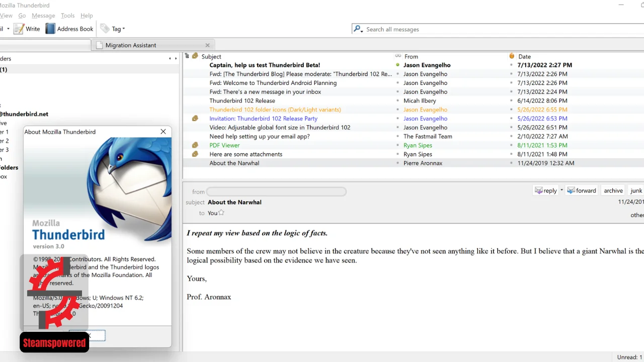Image resolution: width=644 pixels, height=362 pixels.
Task: Open the Help menu
Action: pyautogui.click(x=87, y=16)
